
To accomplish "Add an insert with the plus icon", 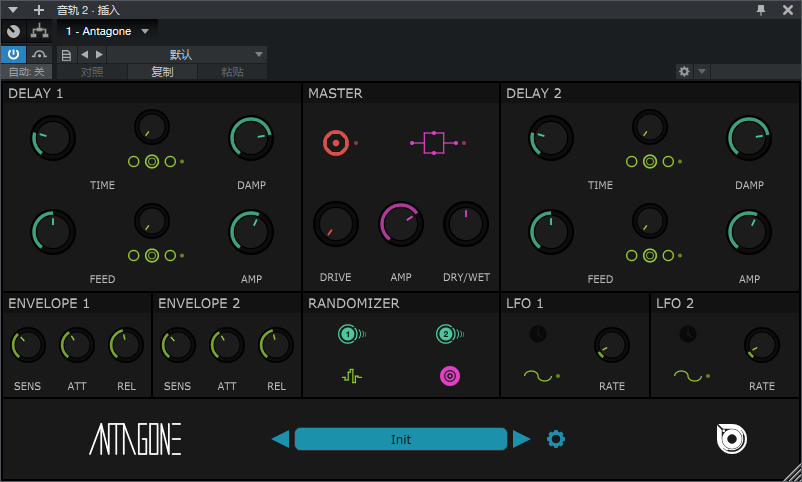I will pos(39,10).
